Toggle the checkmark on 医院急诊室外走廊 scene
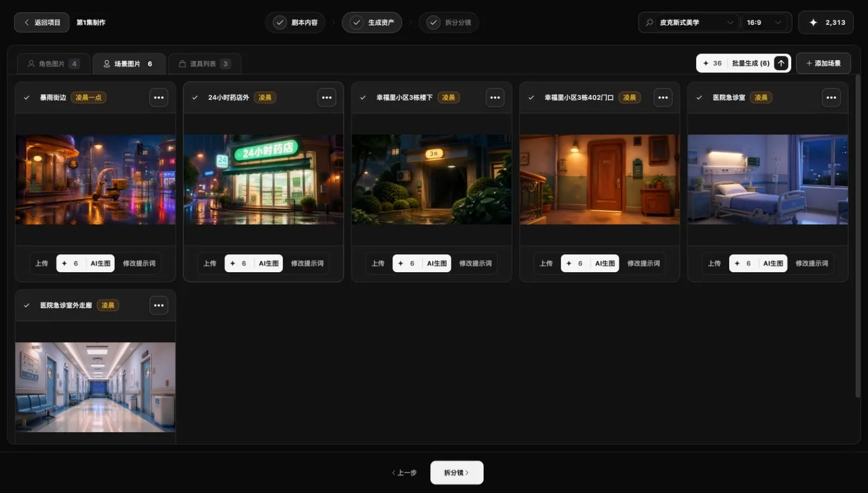This screenshot has width=868, height=493. click(27, 305)
